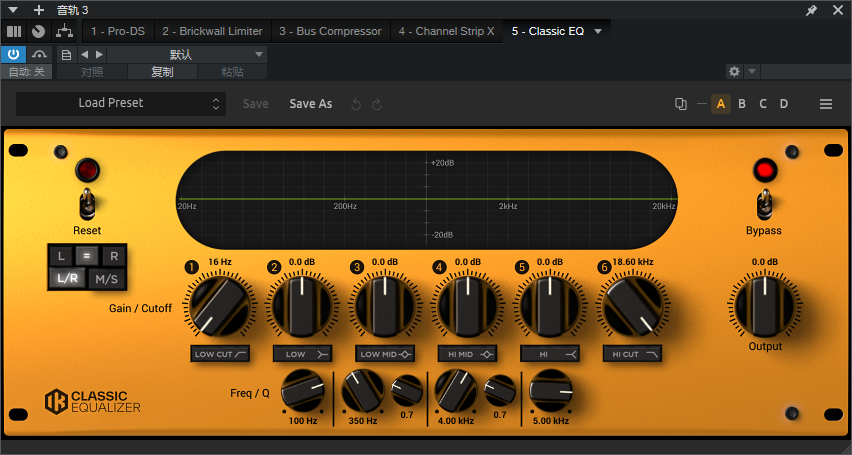The image size is (852, 455).
Task: Toggle the HI CUT filter button
Action: (632, 354)
